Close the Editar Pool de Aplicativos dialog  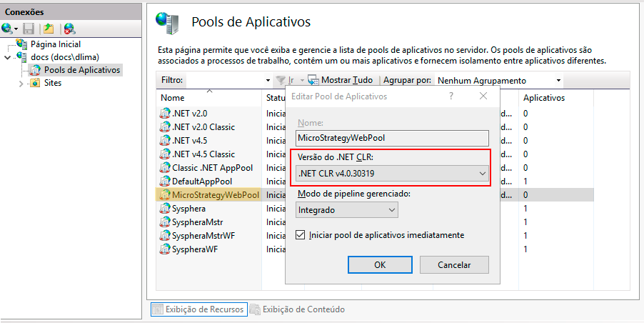pos(483,96)
